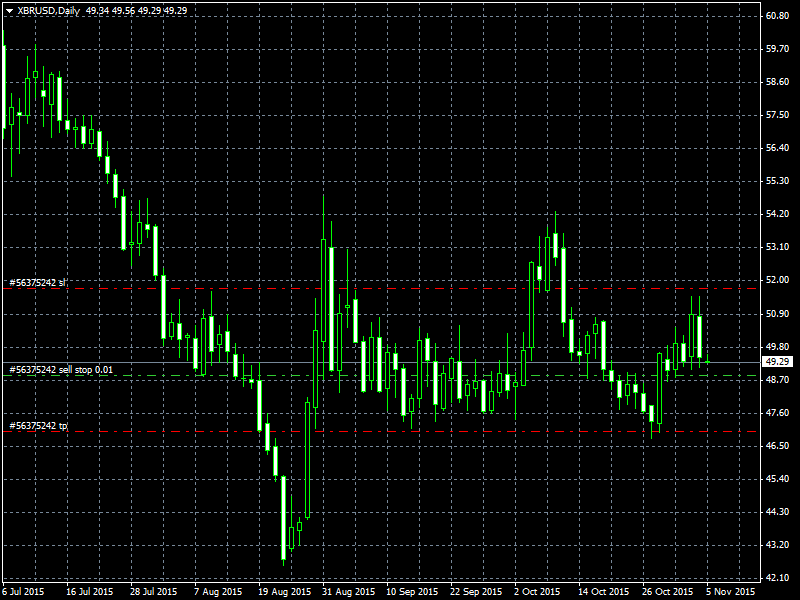
Task: Click the 19 Aug 2015 date label
Action: coord(285,592)
